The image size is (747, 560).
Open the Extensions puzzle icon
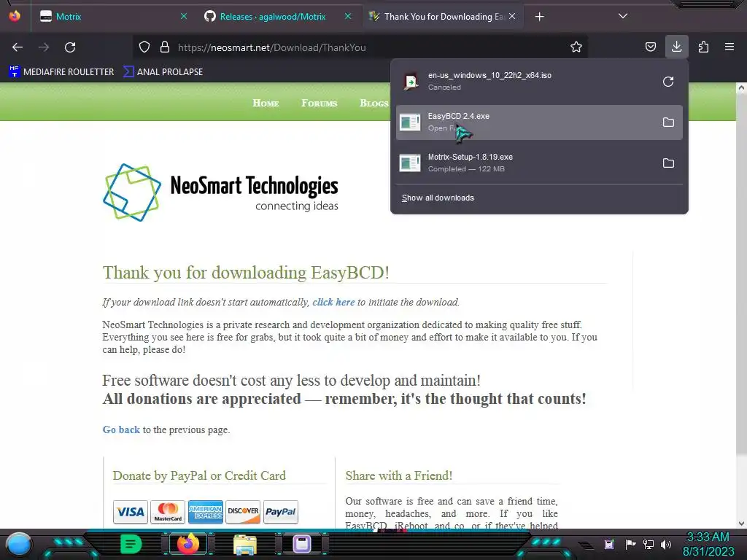[703, 47]
